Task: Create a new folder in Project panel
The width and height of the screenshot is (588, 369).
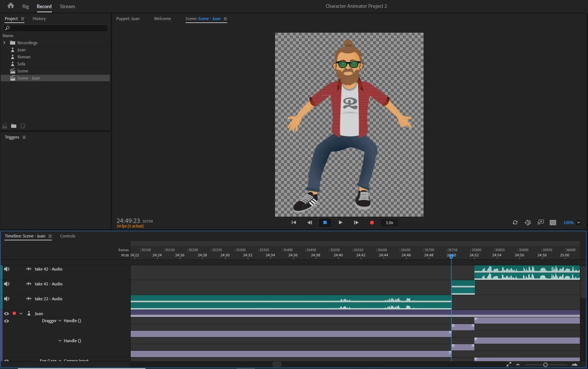Action: click(x=14, y=126)
